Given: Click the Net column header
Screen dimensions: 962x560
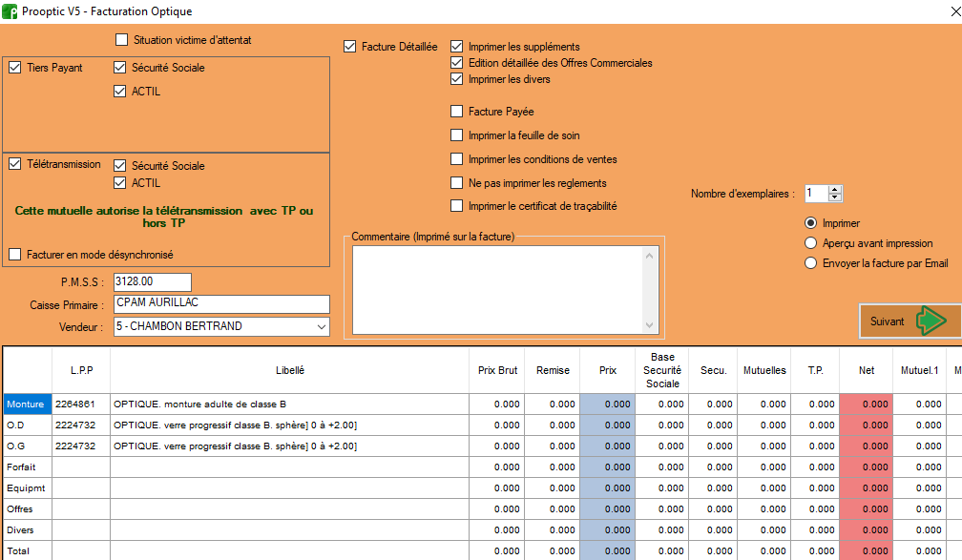Looking at the screenshot, I should pyautogui.click(x=867, y=370).
